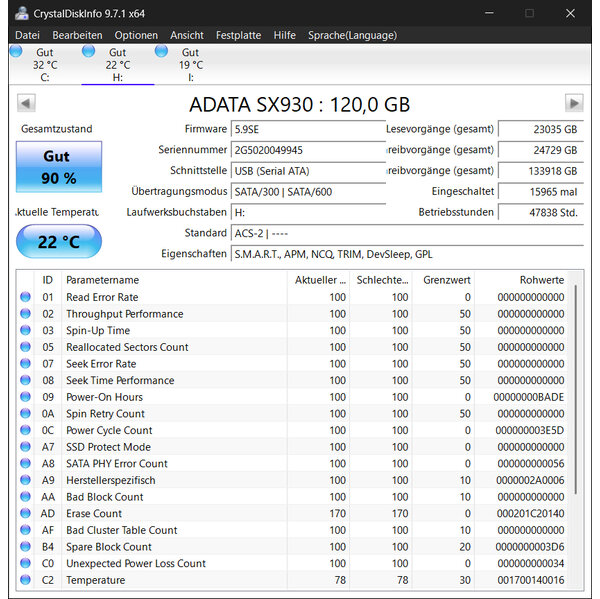Sort by Parametername column header
Image resolution: width=600 pixels, height=599 pixels.
102,280
